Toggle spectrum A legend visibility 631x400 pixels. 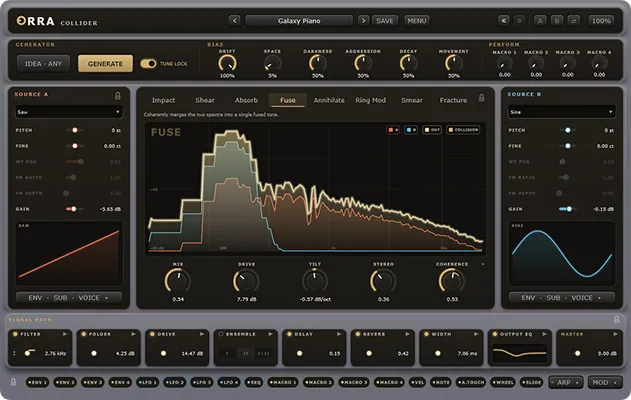(x=393, y=130)
